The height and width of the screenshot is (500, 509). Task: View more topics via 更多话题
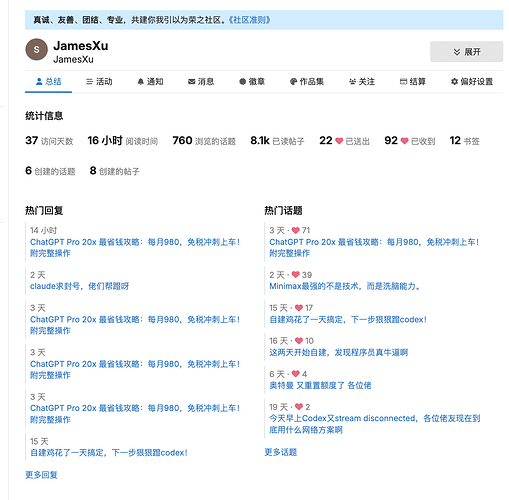[280, 452]
